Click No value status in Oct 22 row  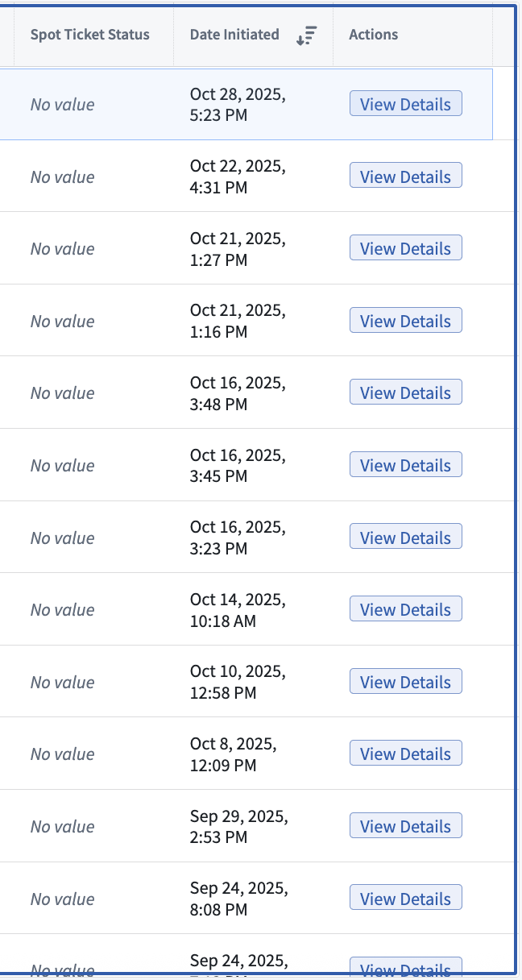[x=62, y=177]
